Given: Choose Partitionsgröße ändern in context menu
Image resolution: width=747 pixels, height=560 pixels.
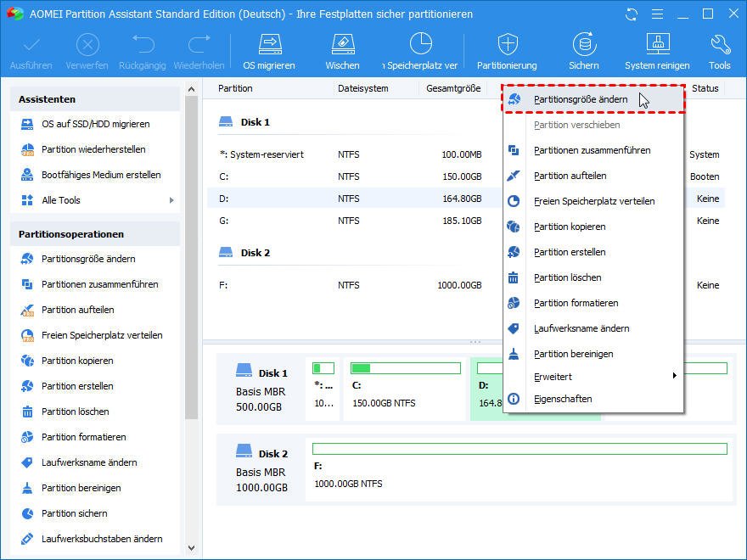Looking at the screenshot, I should (581, 99).
